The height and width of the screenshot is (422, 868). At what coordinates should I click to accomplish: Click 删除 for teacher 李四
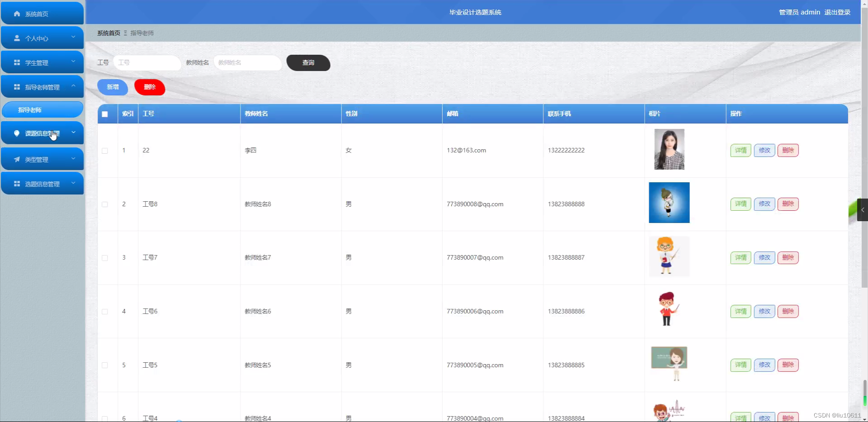tap(788, 150)
